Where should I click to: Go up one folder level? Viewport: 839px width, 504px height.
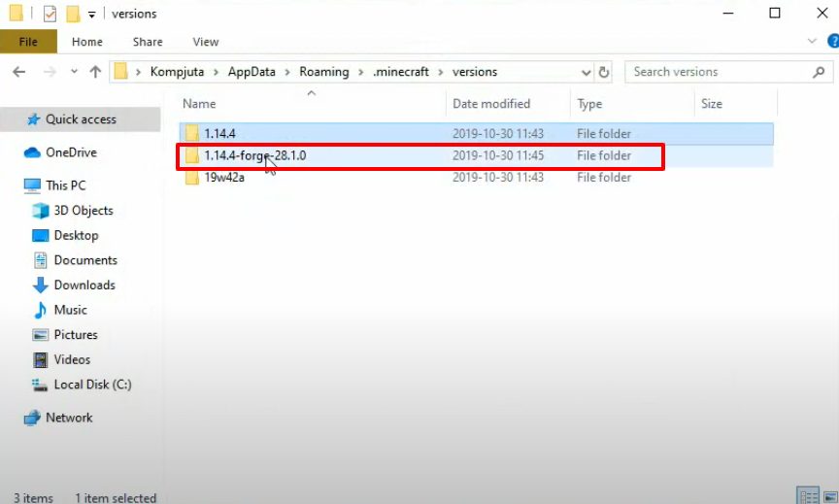pos(95,72)
